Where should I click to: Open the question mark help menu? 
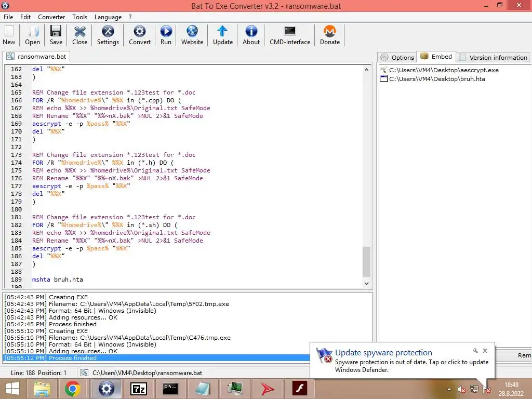[x=130, y=17]
